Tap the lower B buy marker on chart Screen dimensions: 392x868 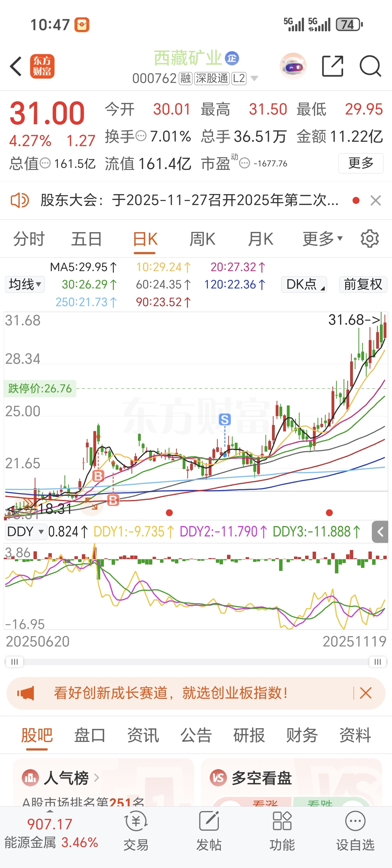113,500
